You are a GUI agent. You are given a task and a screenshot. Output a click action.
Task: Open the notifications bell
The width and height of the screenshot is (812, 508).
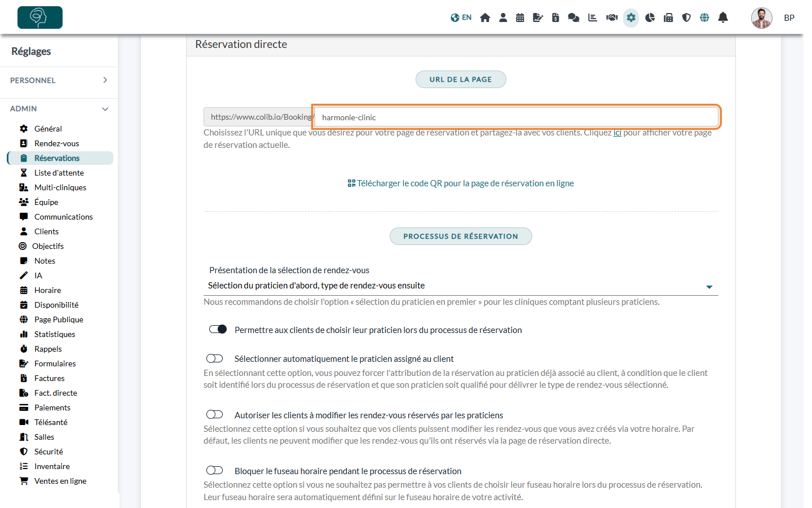click(723, 17)
